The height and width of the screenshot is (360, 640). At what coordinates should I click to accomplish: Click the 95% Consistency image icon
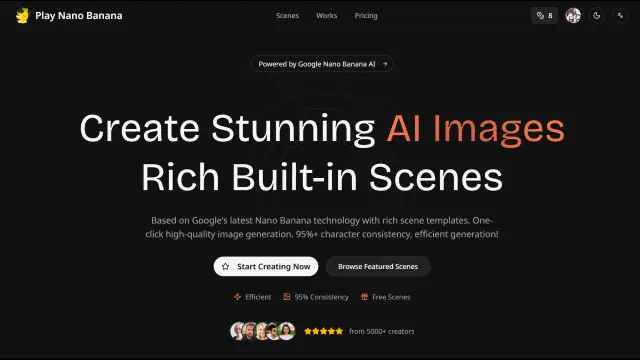click(287, 297)
